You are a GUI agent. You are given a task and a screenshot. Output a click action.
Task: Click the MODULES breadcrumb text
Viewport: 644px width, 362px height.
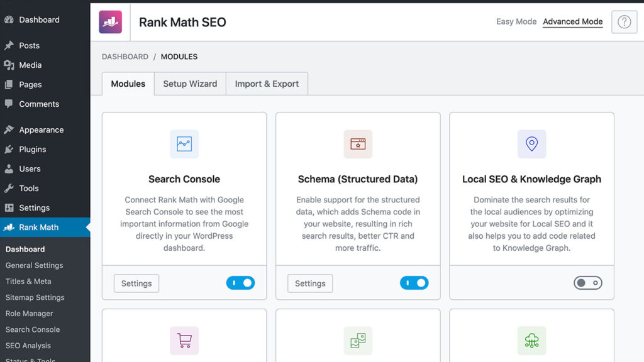pyautogui.click(x=179, y=57)
